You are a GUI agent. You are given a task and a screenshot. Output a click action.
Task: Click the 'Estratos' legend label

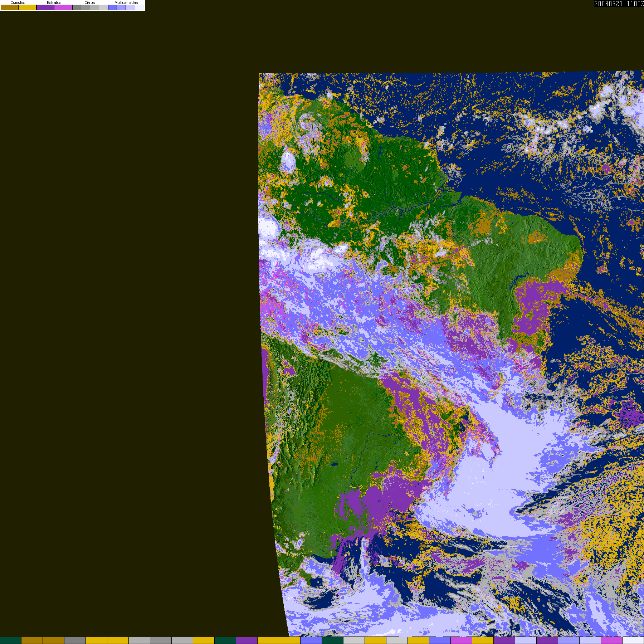pos(54,3)
